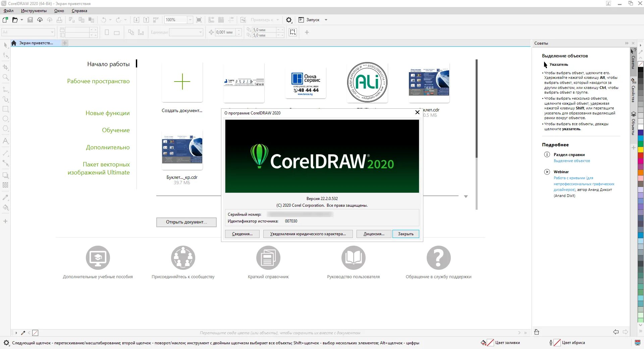Click the Export icon with up arrow

click(146, 20)
